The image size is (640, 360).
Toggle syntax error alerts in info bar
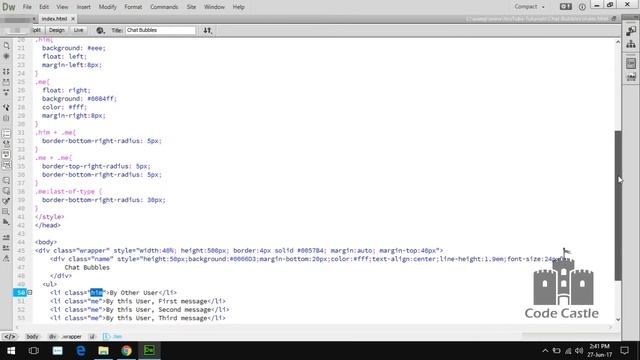[6, 165]
